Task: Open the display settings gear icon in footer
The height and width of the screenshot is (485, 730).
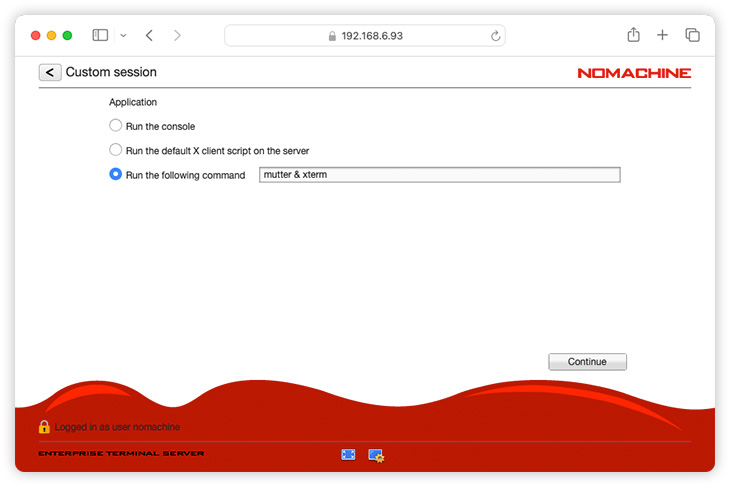Action: click(376, 455)
